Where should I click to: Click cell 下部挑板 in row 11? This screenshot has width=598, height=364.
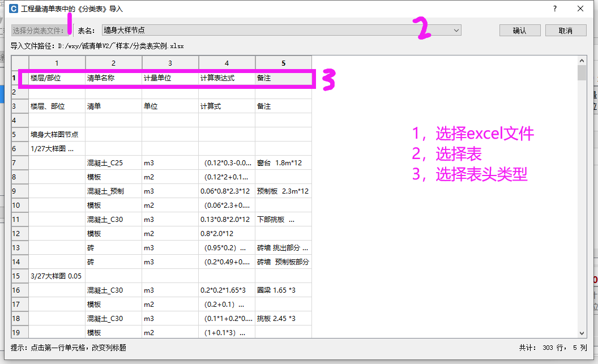[x=283, y=220]
